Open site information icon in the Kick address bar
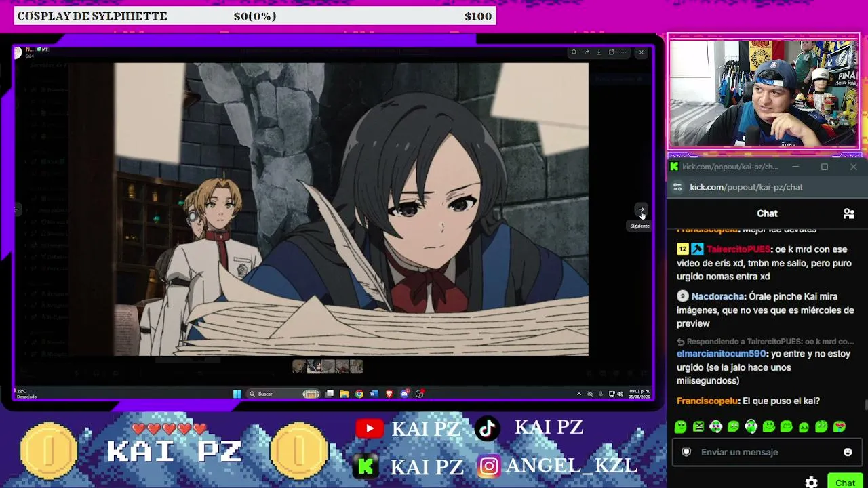 (677, 187)
